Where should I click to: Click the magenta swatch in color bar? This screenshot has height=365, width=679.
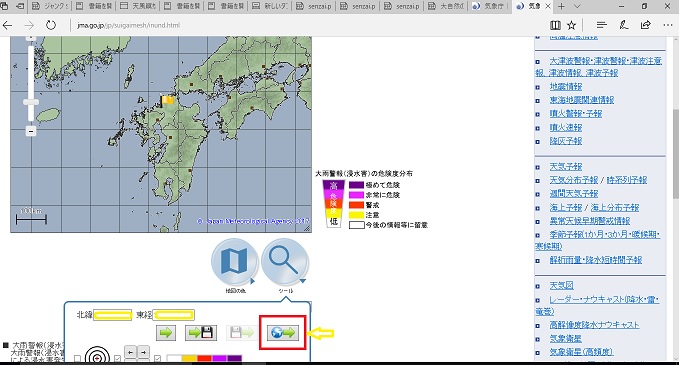pyautogui.click(x=219, y=359)
